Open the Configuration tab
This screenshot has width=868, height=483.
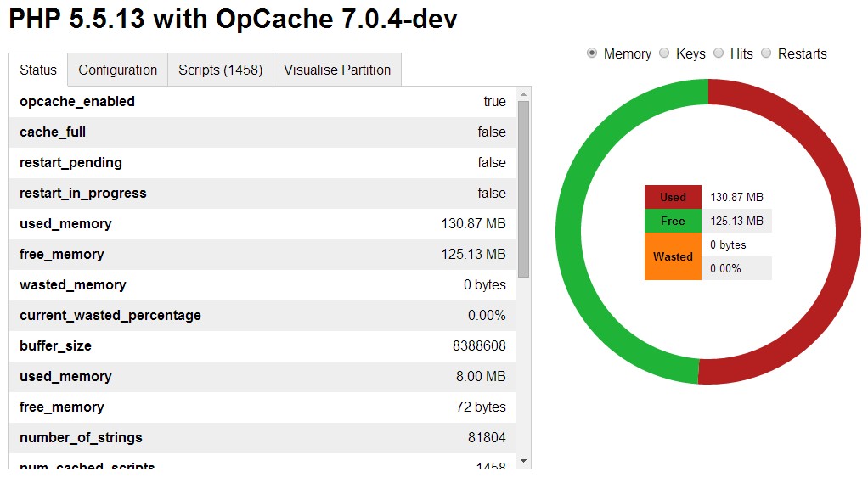118,70
